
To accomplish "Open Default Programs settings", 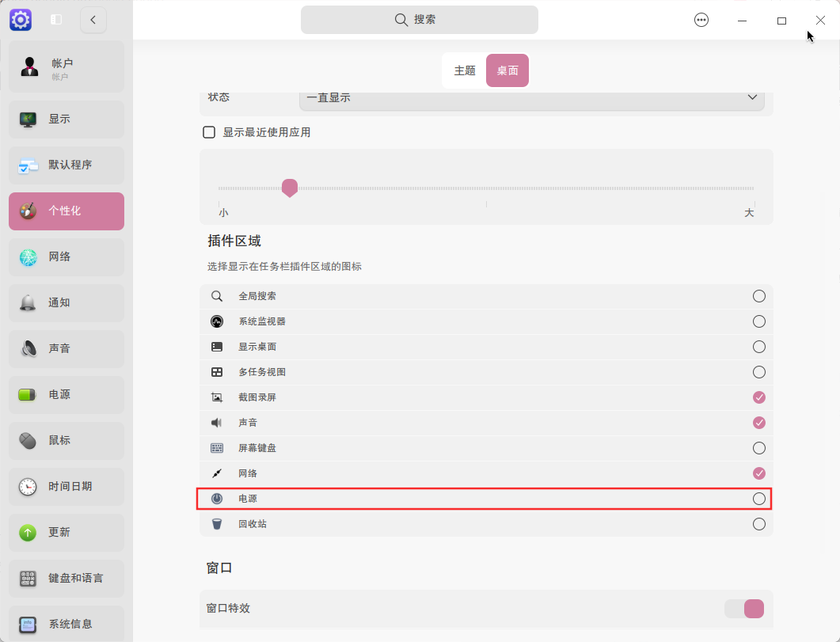I will click(x=67, y=165).
